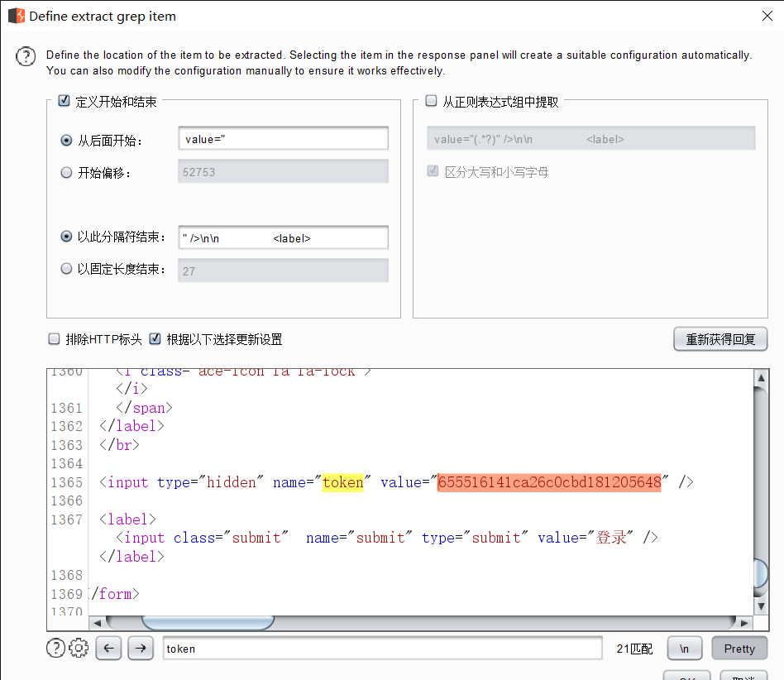Click the Burp Suite logo in title bar
This screenshot has width=784, height=680.
pyautogui.click(x=17, y=16)
